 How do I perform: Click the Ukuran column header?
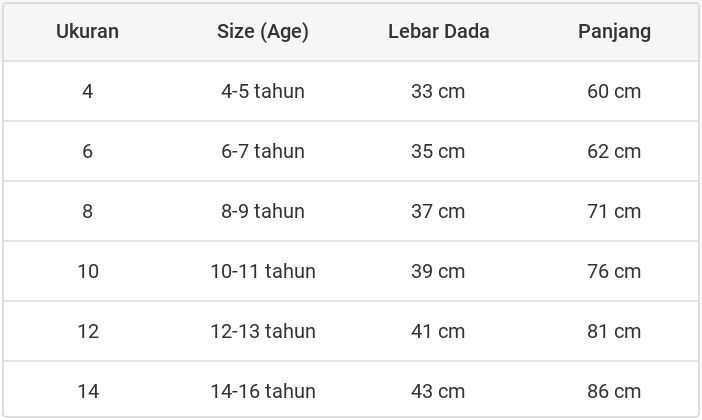tap(87, 31)
